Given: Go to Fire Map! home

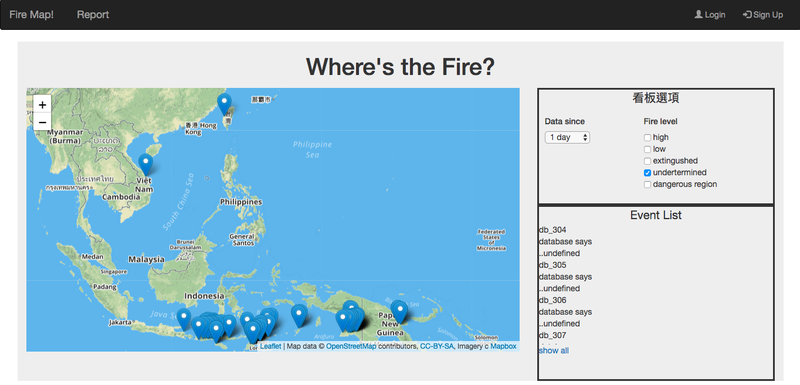Looking at the screenshot, I should [x=31, y=15].
